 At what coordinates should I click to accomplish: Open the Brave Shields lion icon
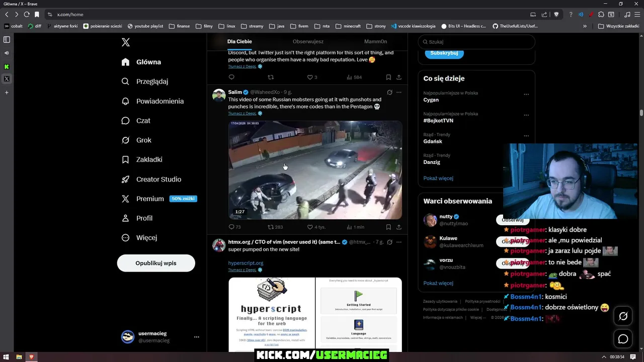[556, 15]
